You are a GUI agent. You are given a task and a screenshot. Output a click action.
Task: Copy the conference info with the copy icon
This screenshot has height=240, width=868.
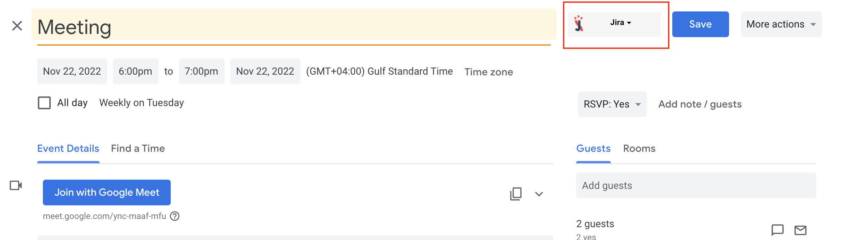click(515, 194)
